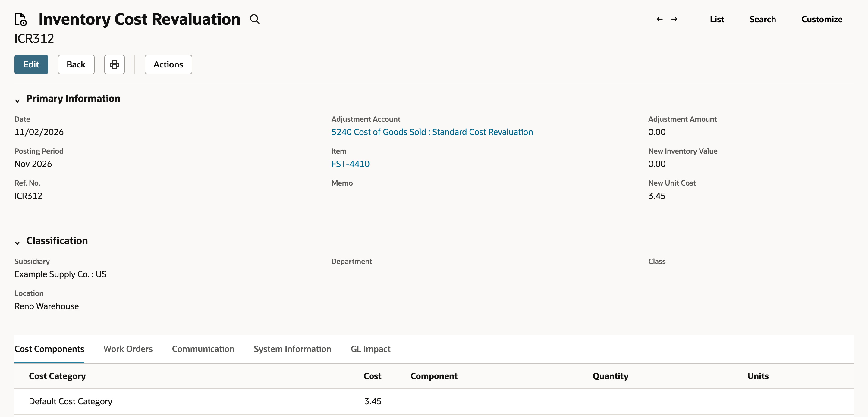
Task: Click subsidiary Example Supply Co. : US
Action: click(x=60, y=274)
